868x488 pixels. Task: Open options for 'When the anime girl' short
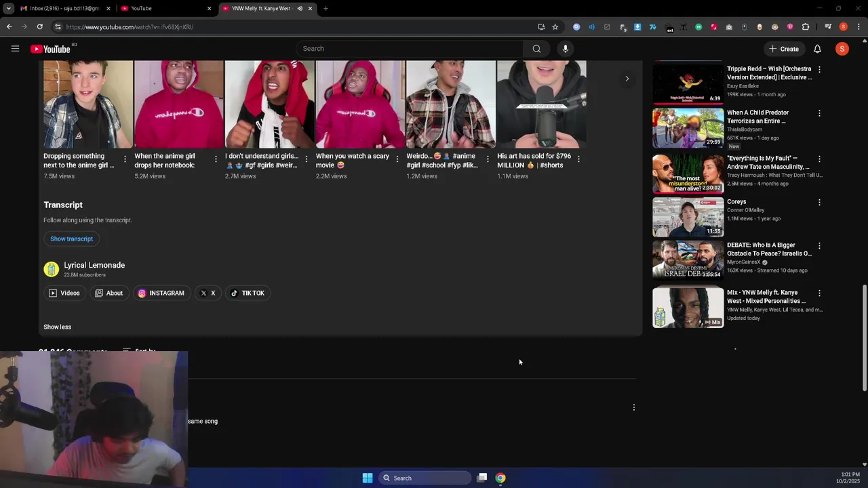point(216,159)
